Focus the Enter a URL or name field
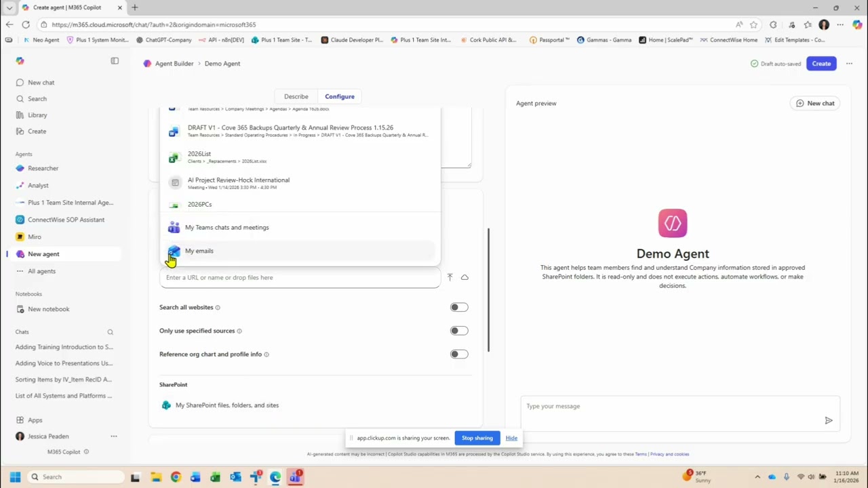Screen dimensions: 868x488 coord(300,277)
